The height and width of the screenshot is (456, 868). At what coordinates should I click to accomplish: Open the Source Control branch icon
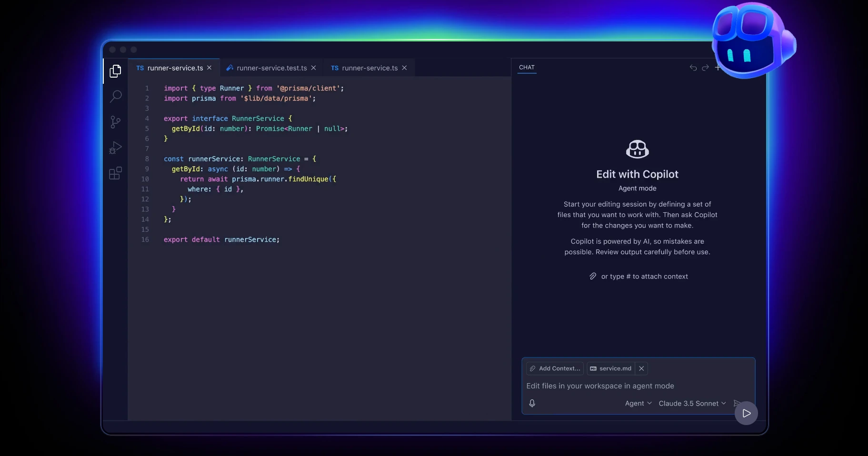[115, 122]
